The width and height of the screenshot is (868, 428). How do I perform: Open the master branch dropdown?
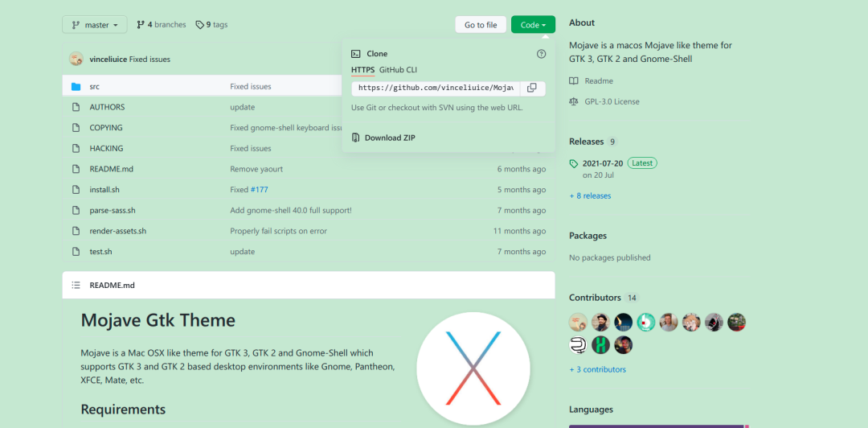click(95, 25)
